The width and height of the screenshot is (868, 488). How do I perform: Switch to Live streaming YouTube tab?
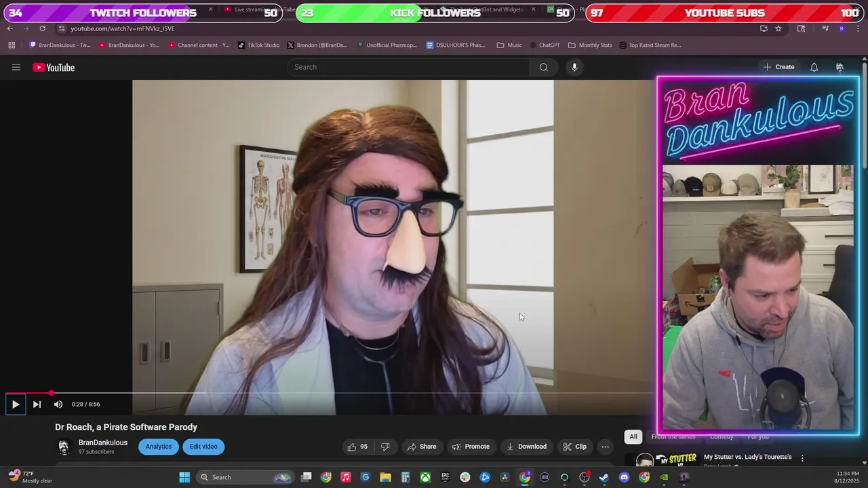[263, 9]
